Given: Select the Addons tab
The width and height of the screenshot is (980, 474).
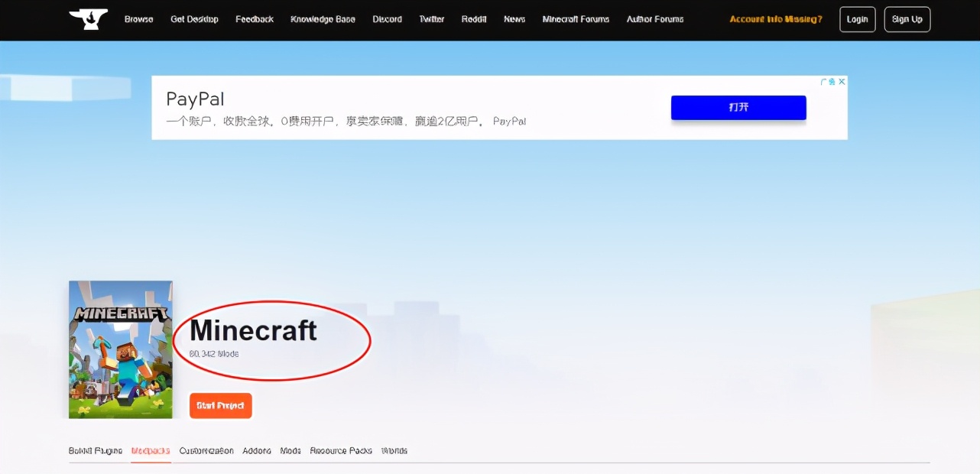Looking at the screenshot, I should 257,451.
